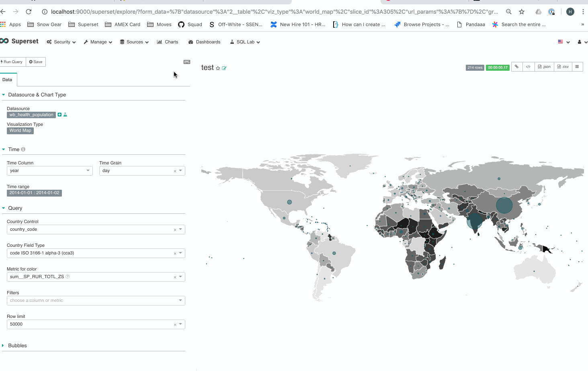
Task: Clear the Time Grain day value
Action: 175,171
